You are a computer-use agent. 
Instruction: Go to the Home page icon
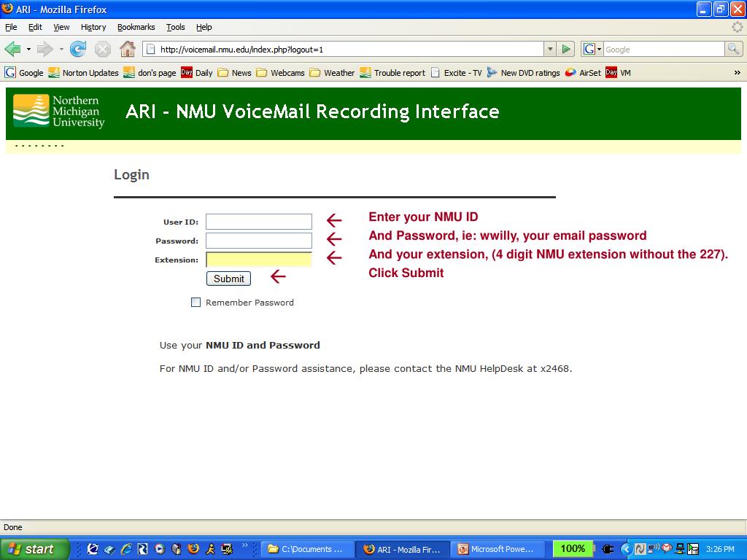click(127, 49)
